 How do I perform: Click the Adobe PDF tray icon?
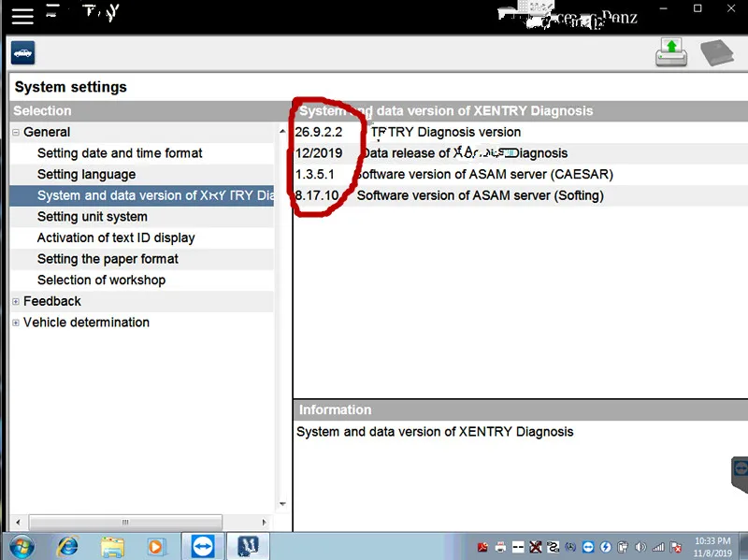tap(482, 547)
